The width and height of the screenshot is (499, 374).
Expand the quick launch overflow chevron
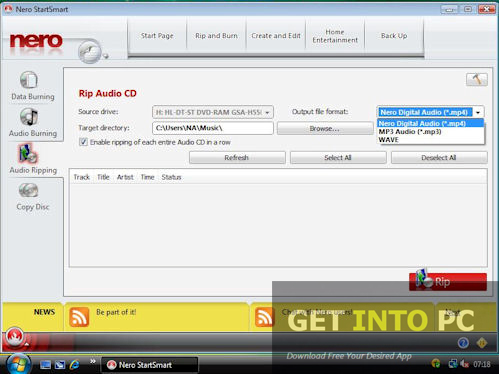tap(93, 361)
